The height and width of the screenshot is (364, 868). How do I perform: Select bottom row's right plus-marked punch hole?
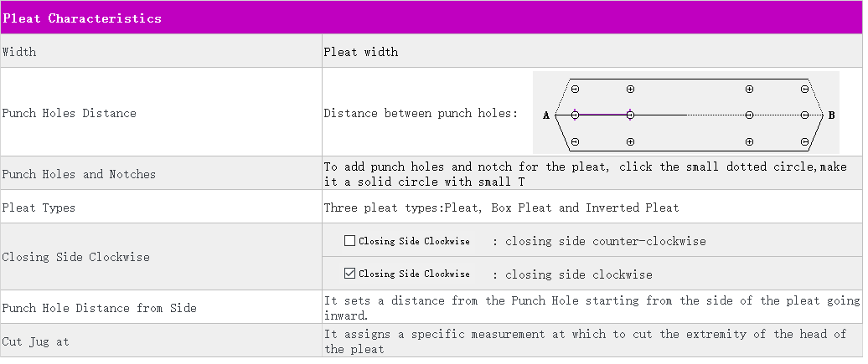749,141
